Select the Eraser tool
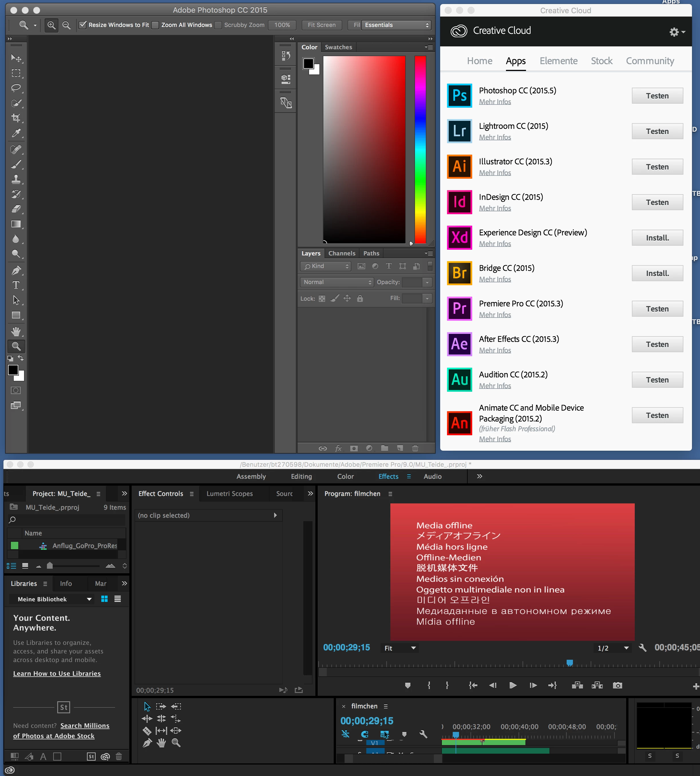 tap(16, 209)
